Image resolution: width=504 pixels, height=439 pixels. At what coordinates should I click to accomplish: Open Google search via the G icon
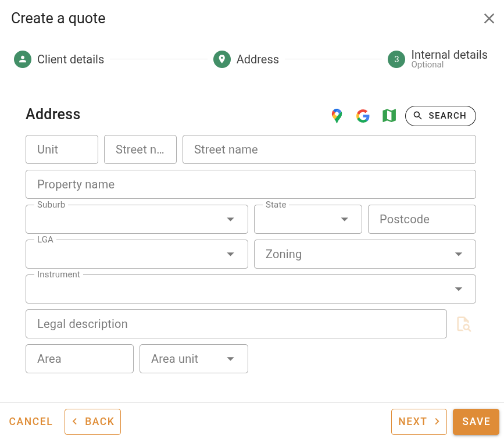[363, 116]
